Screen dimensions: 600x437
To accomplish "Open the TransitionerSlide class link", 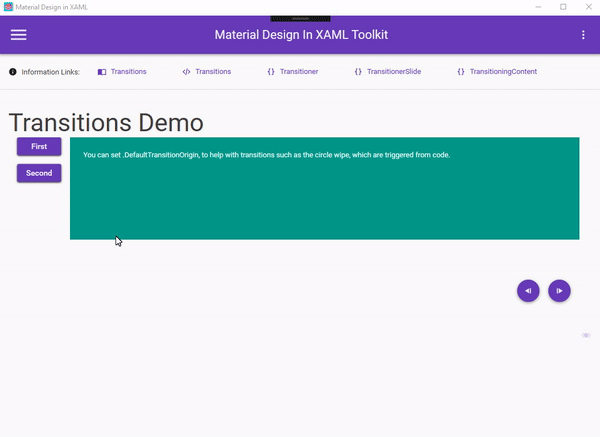I will [388, 72].
